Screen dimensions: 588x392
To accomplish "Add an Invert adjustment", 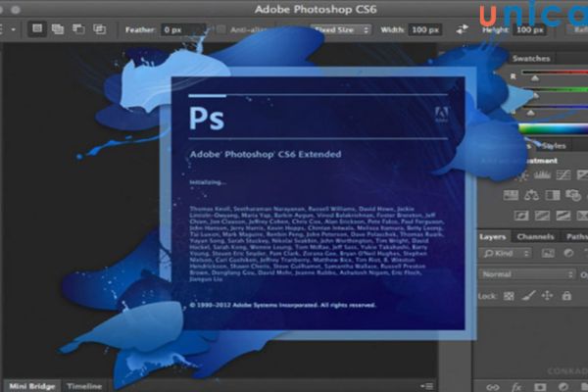I will tap(521, 216).
